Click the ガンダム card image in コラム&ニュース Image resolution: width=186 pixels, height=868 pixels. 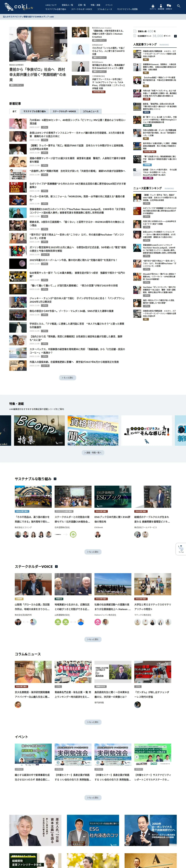[153, 672]
